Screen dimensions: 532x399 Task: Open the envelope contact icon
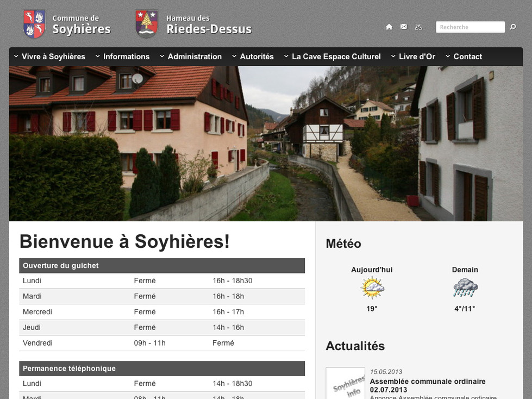[x=403, y=27]
